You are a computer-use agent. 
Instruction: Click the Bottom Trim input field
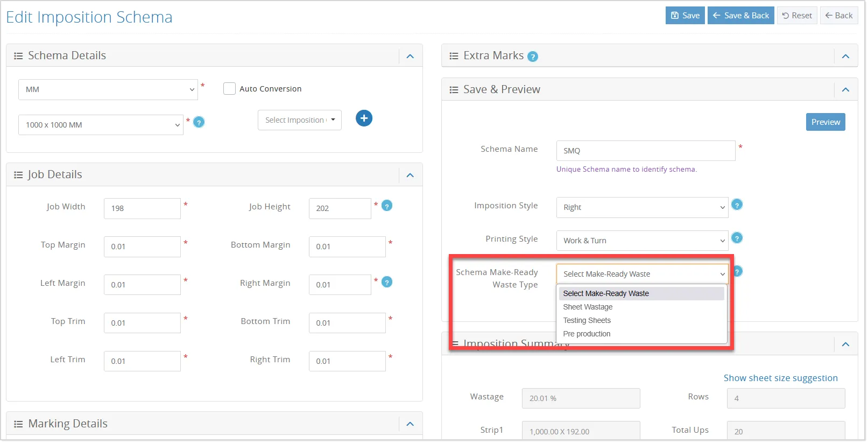click(347, 323)
